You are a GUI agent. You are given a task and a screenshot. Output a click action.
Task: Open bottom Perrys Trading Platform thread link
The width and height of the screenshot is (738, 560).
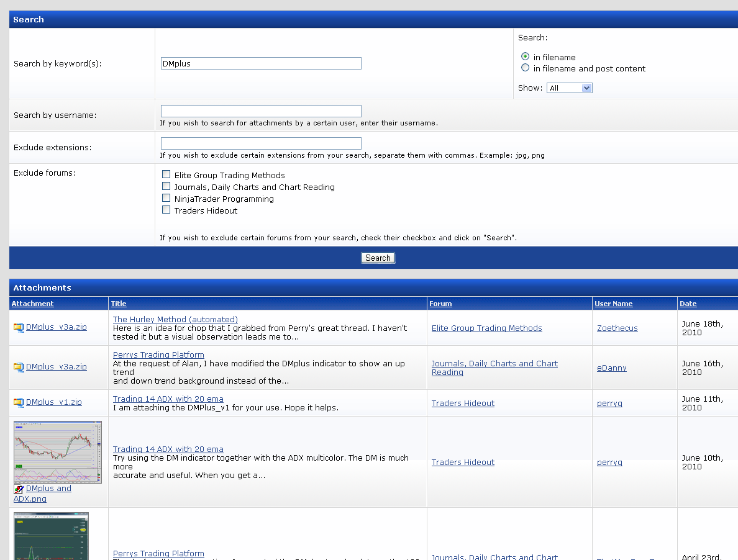tap(158, 554)
